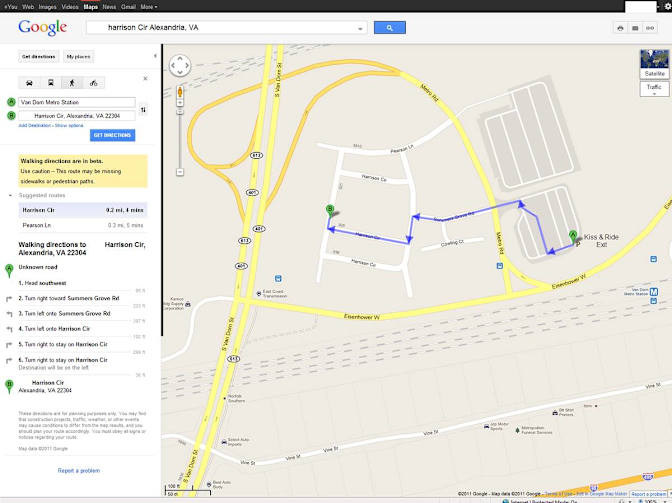Click Get directions button
672x503 pixels.
coord(39,57)
